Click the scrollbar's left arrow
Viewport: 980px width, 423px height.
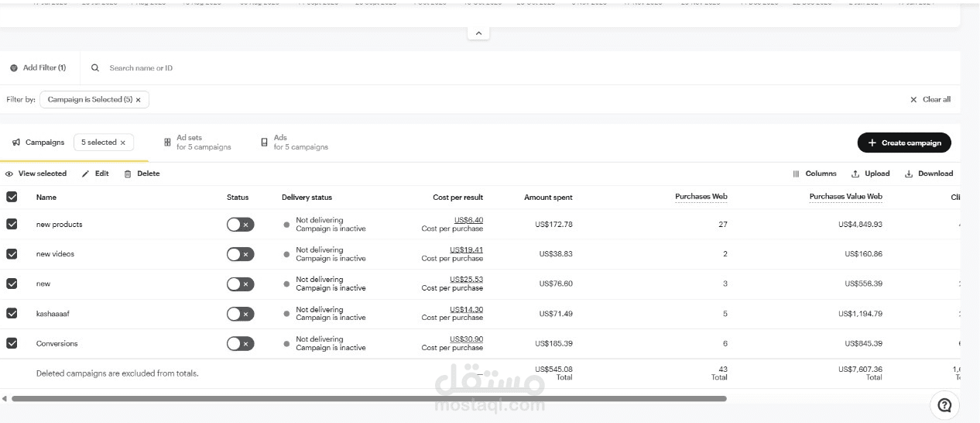pyautogui.click(x=4, y=399)
